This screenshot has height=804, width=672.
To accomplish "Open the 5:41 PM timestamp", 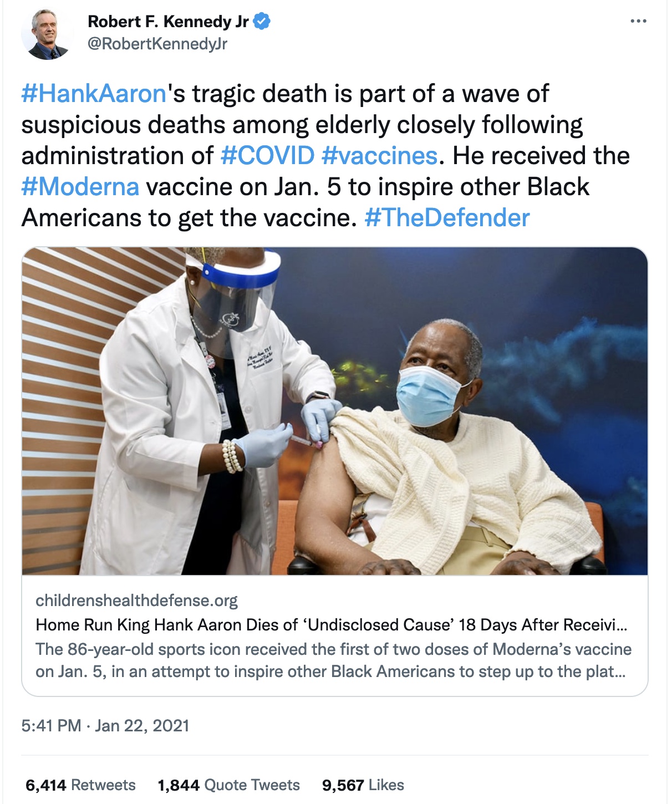I will (51, 726).
